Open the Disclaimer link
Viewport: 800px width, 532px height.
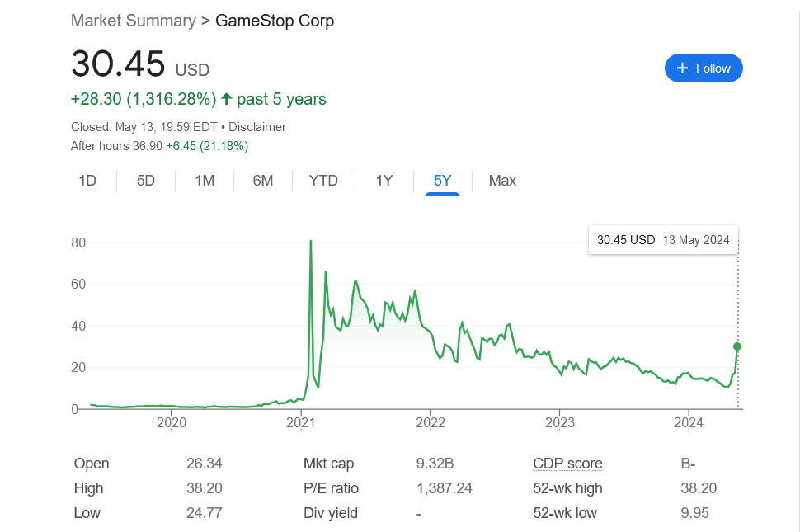pyautogui.click(x=257, y=127)
